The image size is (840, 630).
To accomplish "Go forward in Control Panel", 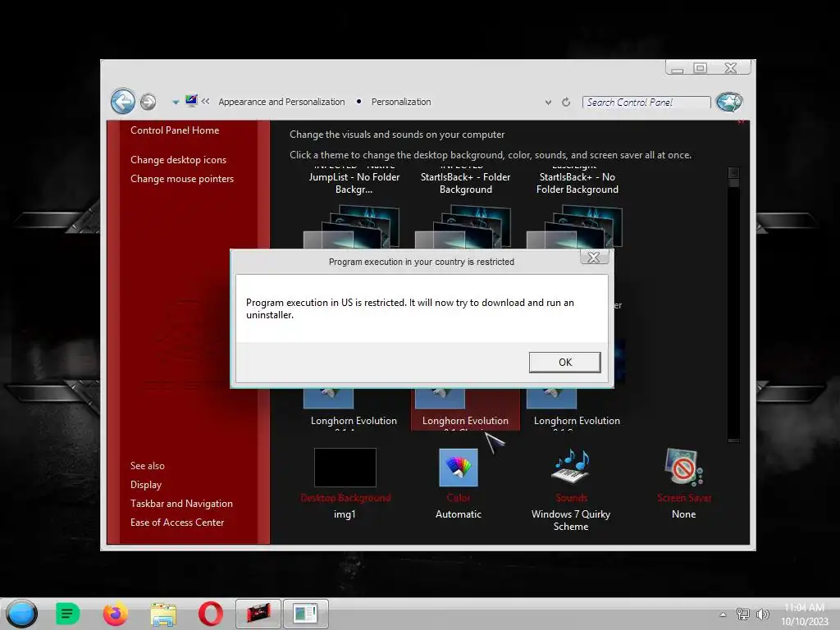I will pos(148,102).
